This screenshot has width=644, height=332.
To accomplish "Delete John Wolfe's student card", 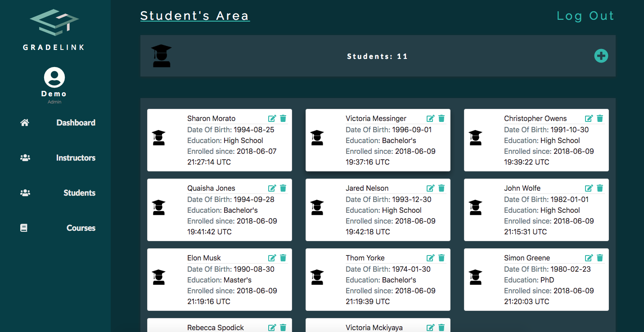I will coord(600,188).
